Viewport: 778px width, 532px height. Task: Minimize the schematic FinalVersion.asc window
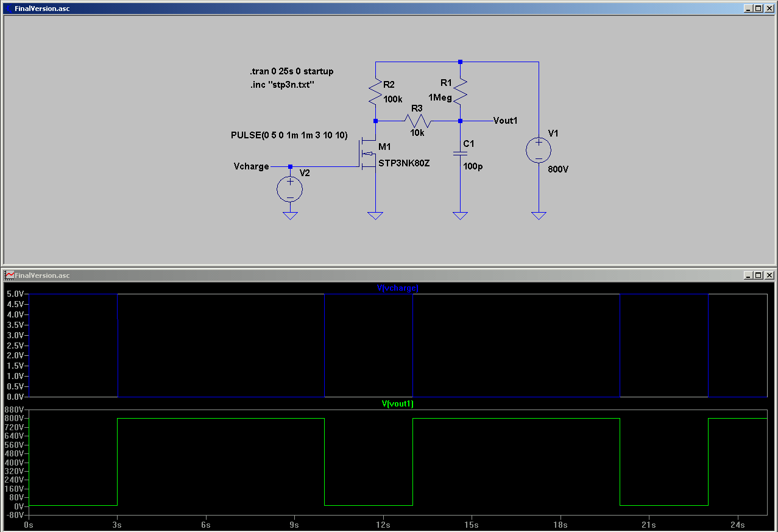tap(748, 9)
